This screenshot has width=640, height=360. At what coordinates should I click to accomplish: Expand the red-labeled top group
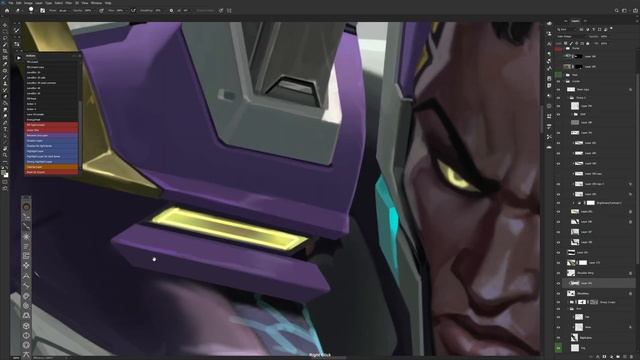coord(564,48)
